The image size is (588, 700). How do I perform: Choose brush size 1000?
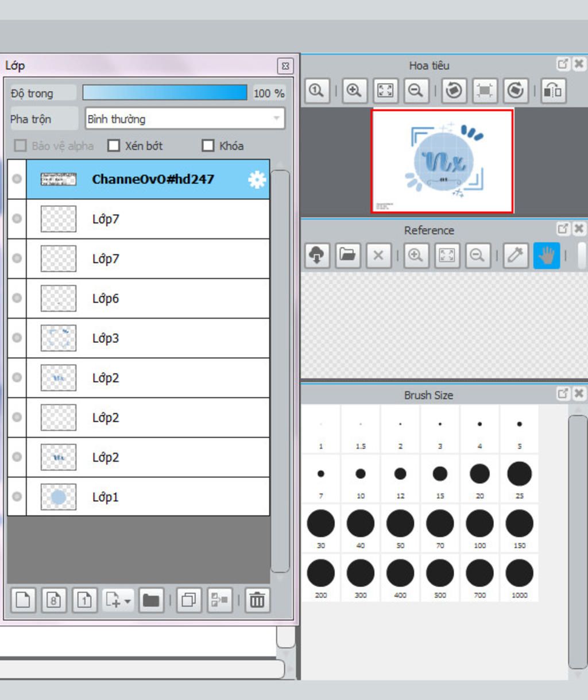click(x=520, y=578)
